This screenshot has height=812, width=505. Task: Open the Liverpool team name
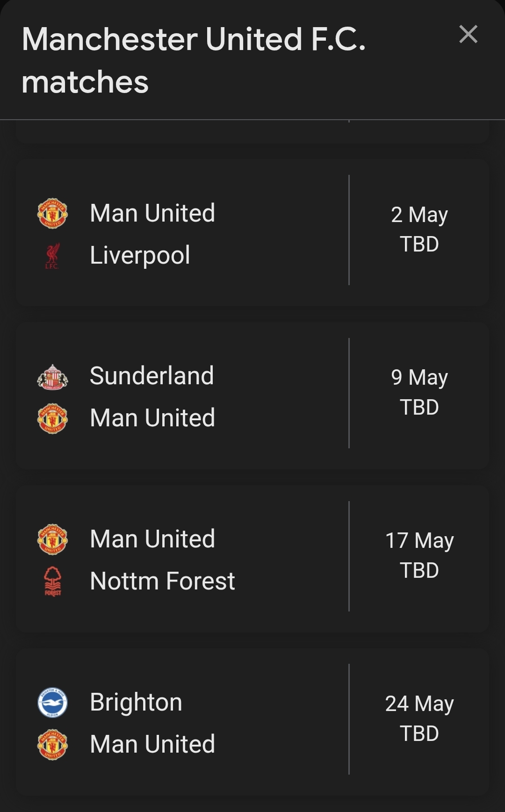pyautogui.click(x=140, y=255)
